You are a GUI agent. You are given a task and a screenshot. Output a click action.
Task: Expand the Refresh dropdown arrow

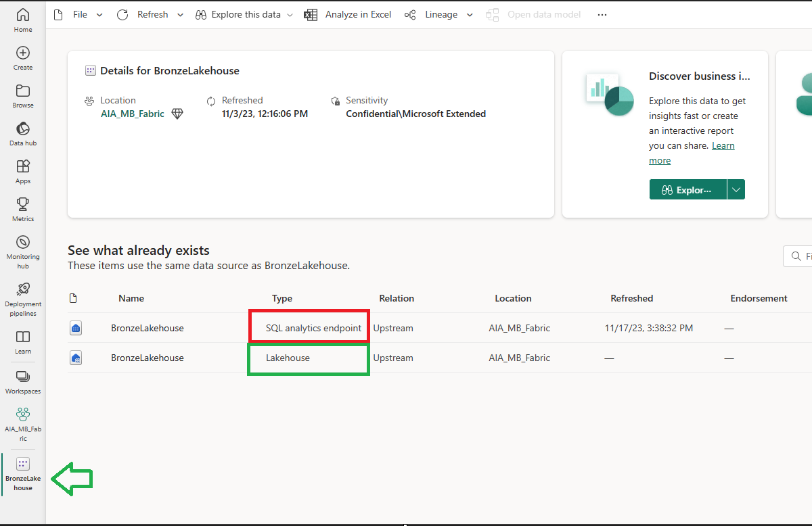click(x=181, y=15)
